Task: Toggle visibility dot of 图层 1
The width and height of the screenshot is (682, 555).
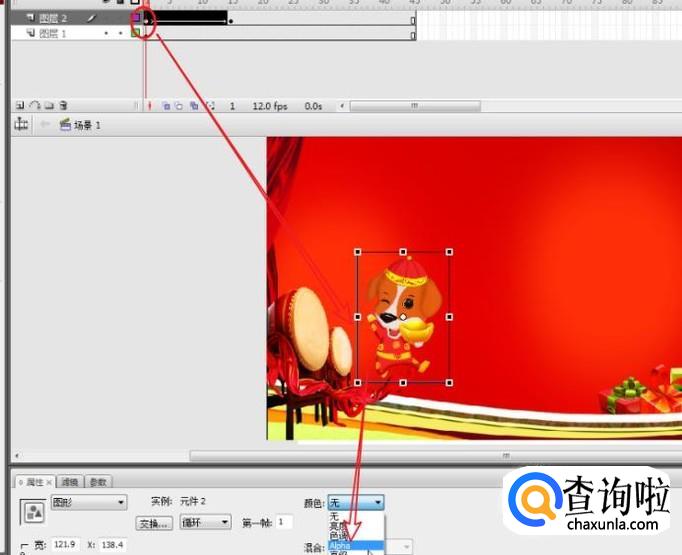Action: pos(106,33)
